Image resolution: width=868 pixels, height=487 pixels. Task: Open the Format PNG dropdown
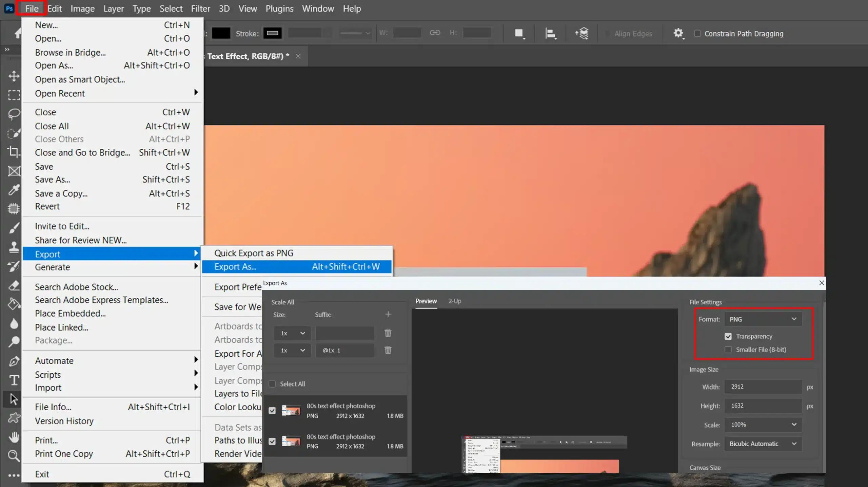763,319
